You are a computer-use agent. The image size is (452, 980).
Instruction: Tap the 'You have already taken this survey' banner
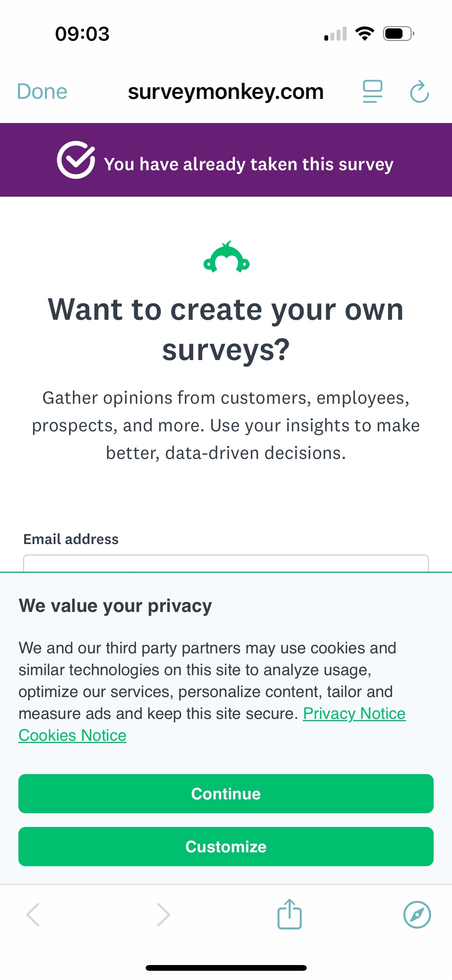coord(226,160)
